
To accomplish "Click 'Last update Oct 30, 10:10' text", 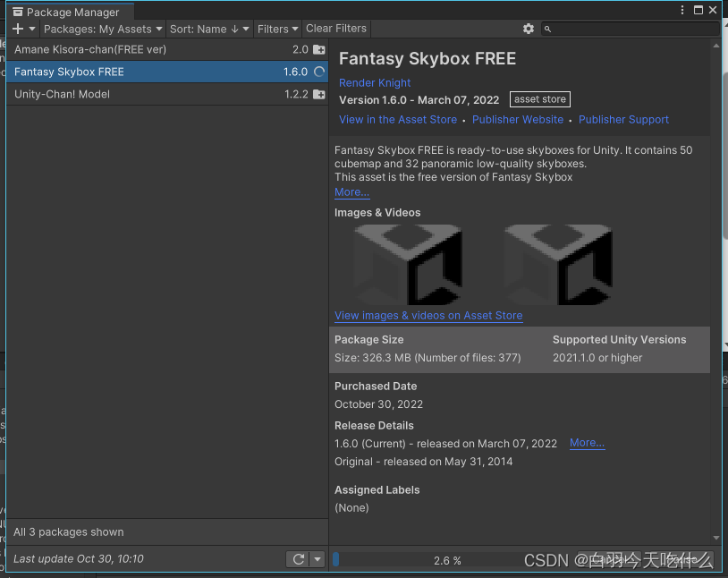I will point(79,559).
